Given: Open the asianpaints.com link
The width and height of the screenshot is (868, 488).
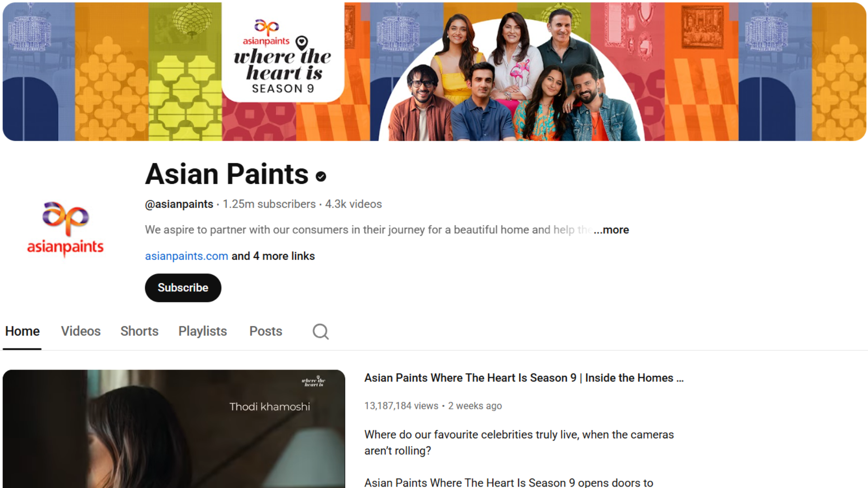Looking at the screenshot, I should (x=186, y=256).
